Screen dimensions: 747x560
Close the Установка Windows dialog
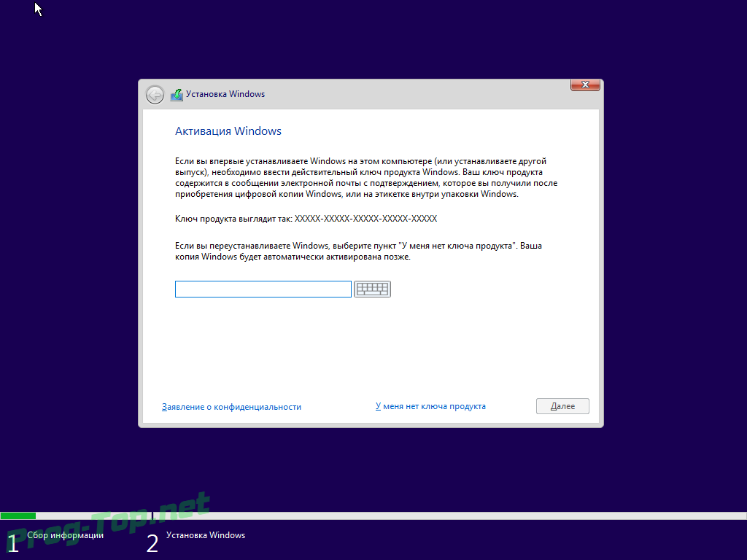585,85
